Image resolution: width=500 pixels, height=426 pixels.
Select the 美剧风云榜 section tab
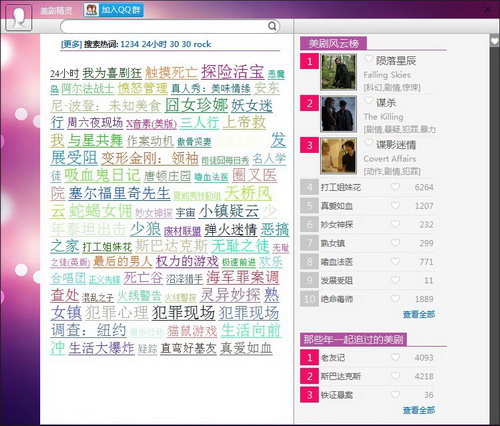click(x=333, y=43)
